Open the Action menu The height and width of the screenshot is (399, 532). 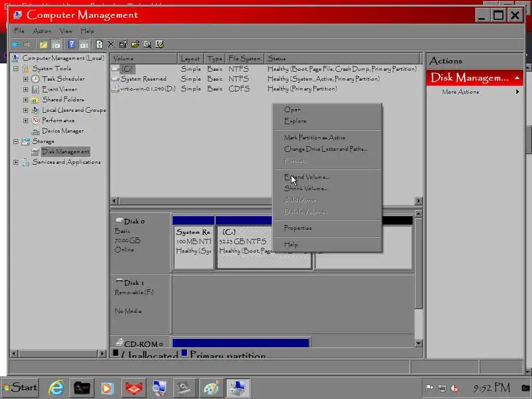(x=42, y=31)
